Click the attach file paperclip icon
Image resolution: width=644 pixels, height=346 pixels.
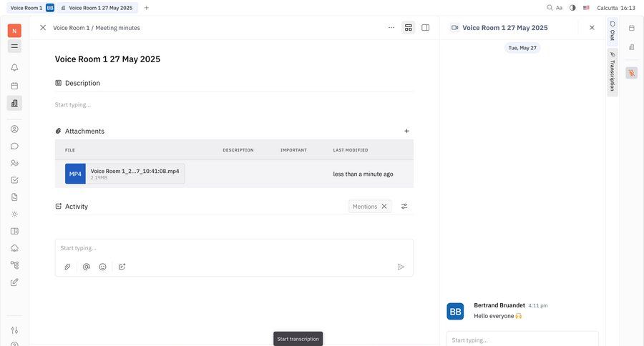(67, 267)
